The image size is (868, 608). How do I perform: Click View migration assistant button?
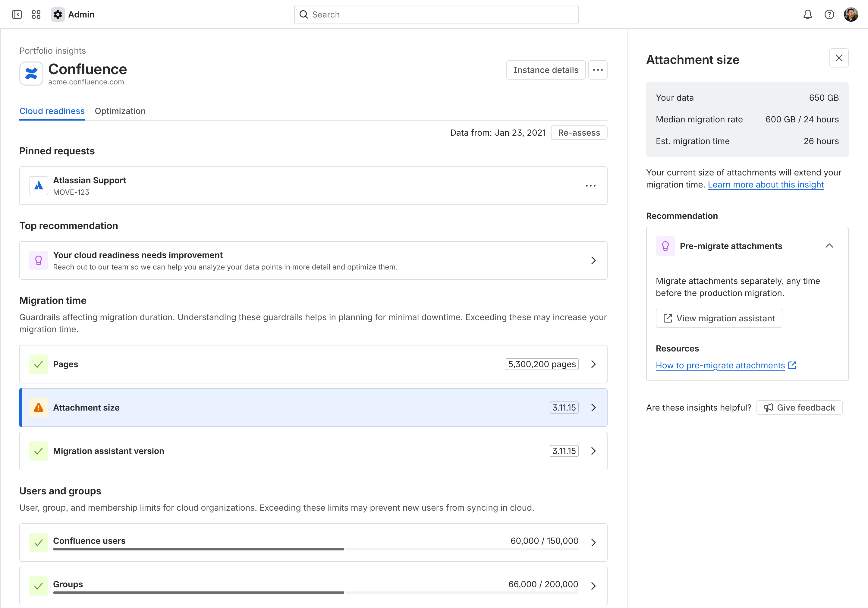pos(719,318)
